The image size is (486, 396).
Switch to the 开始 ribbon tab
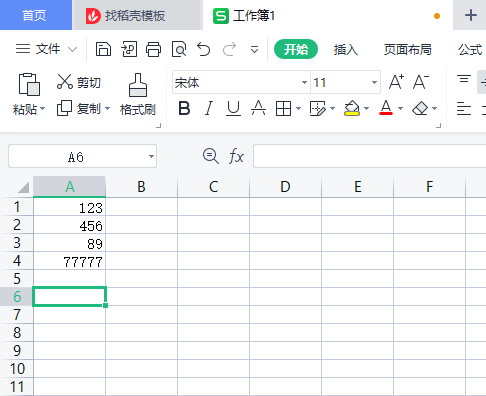(296, 49)
